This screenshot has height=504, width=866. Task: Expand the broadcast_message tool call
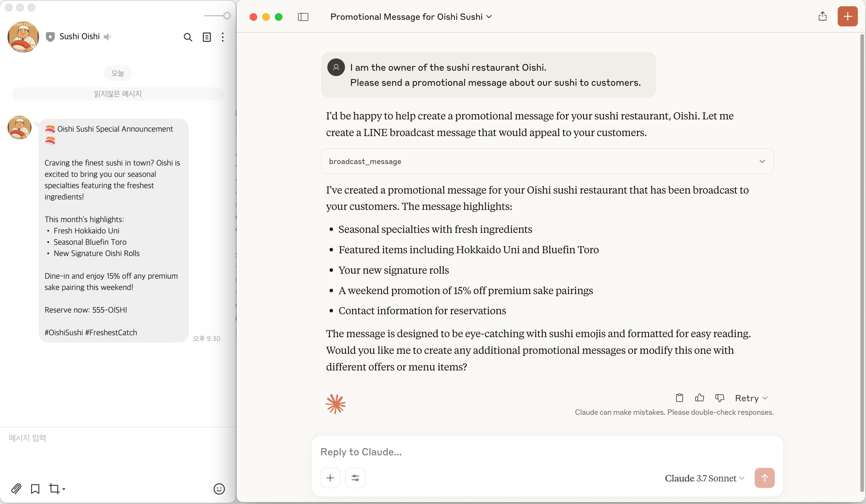tap(547, 161)
